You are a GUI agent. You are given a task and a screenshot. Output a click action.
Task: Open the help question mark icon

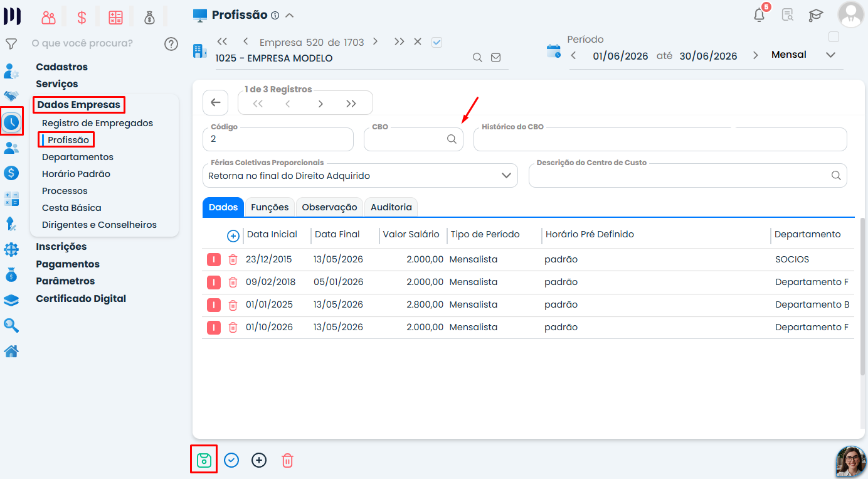(171, 44)
